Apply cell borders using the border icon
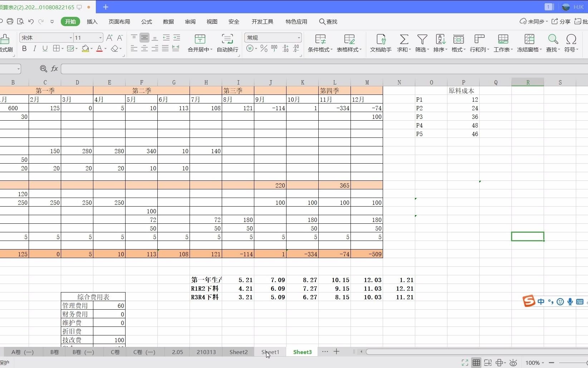The image size is (588, 368). pos(56,48)
